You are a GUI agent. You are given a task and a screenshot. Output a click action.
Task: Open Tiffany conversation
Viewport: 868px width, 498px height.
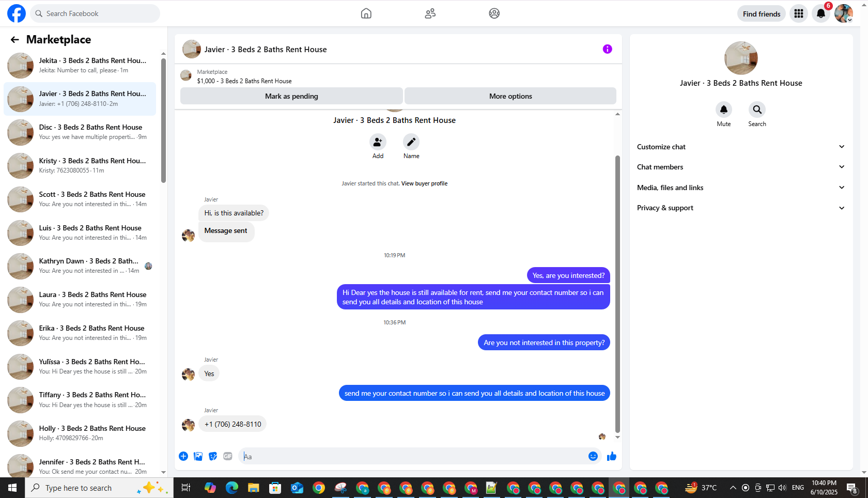(x=80, y=399)
